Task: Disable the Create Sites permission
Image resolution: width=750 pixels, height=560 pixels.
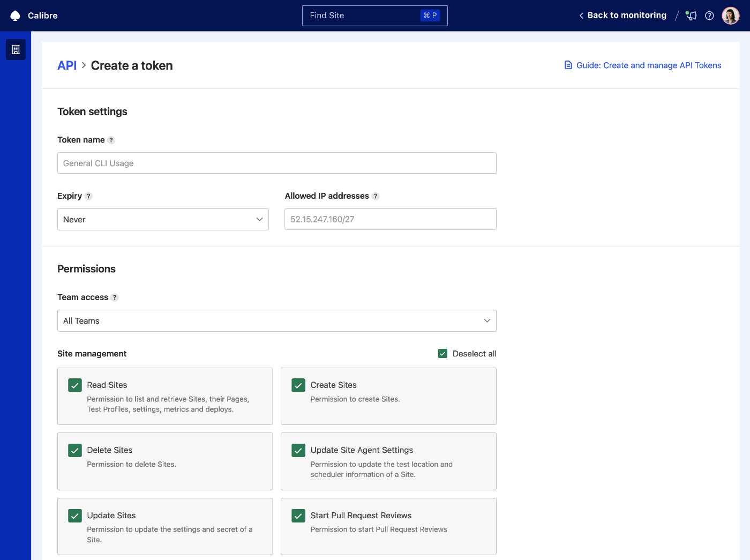Action: pyautogui.click(x=298, y=385)
